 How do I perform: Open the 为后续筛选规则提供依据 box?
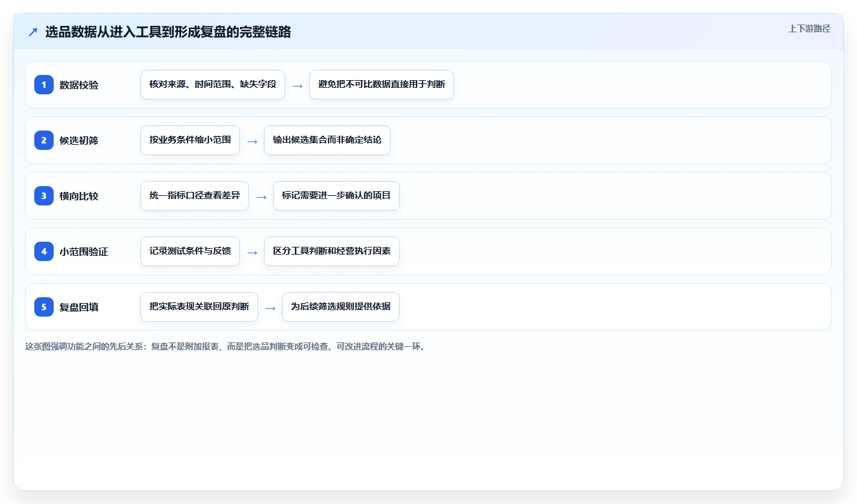[341, 307]
